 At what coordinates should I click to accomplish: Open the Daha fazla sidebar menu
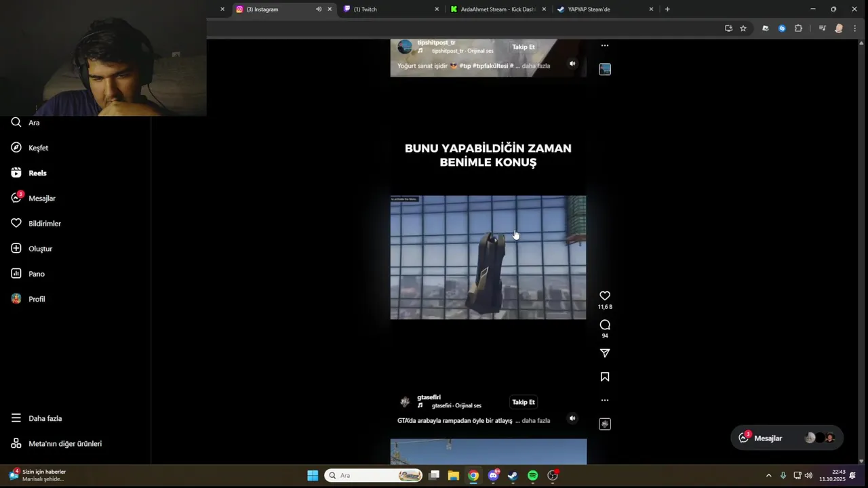(x=37, y=418)
